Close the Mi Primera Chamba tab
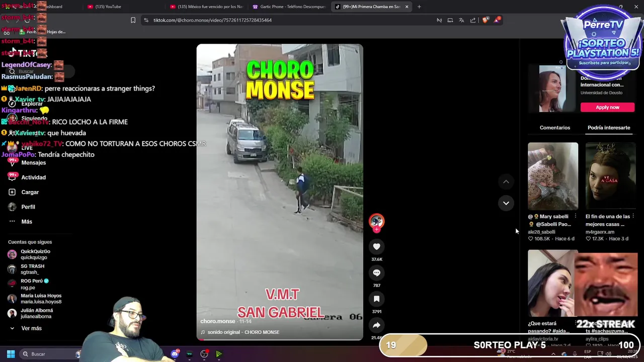 coord(407,7)
